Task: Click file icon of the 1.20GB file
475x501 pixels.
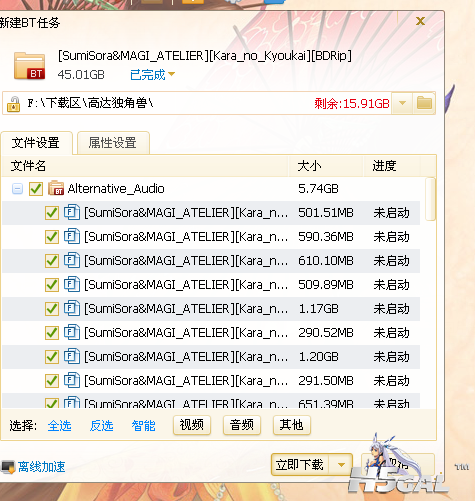Action: tap(72, 356)
